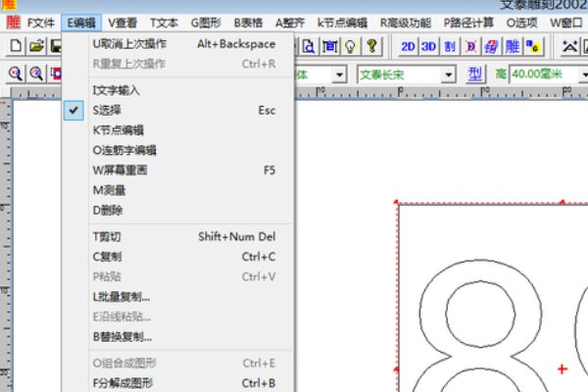Click the blue-red 绎 toolbar icon
588x392 pixels.
point(491,46)
